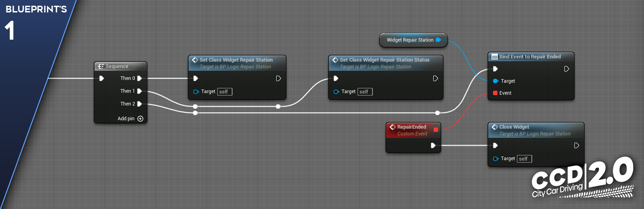This screenshot has width=644, height=209.
Task: Click self Target field on Close Widget node
Action: click(524, 159)
